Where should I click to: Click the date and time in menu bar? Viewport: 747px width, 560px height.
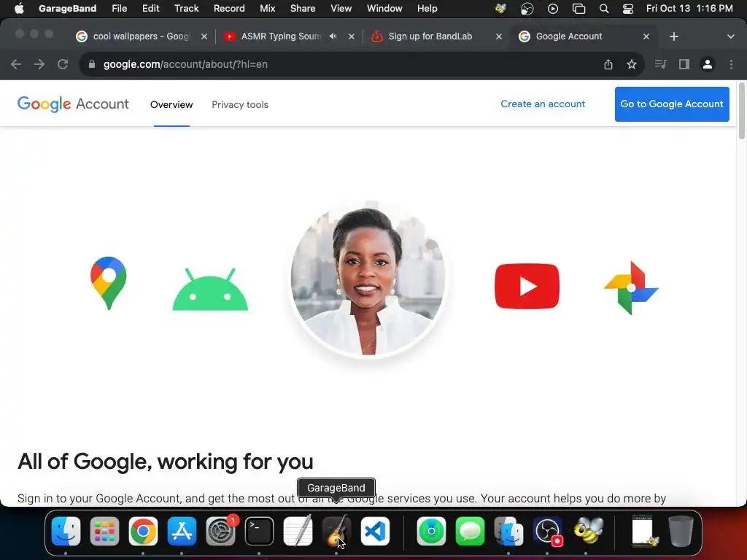[x=689, y=9]
